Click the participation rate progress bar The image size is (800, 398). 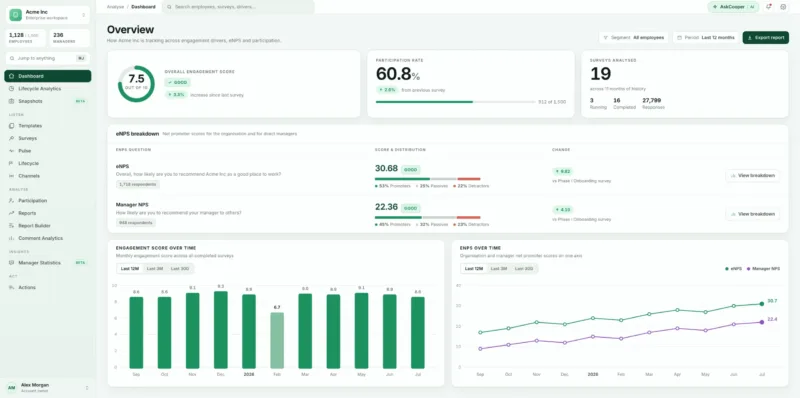pos(456,102)
